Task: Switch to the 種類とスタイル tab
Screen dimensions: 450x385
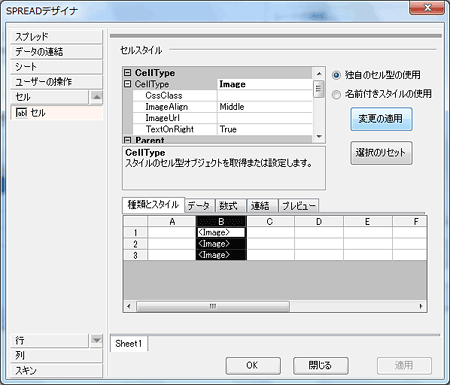Action: (x=153, y=205)
